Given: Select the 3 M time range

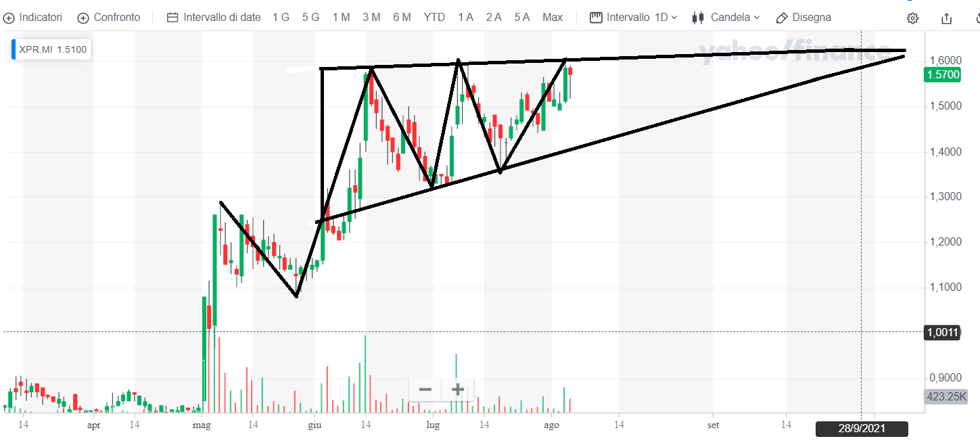Looking at the screenshot, I should click(371, 18).
